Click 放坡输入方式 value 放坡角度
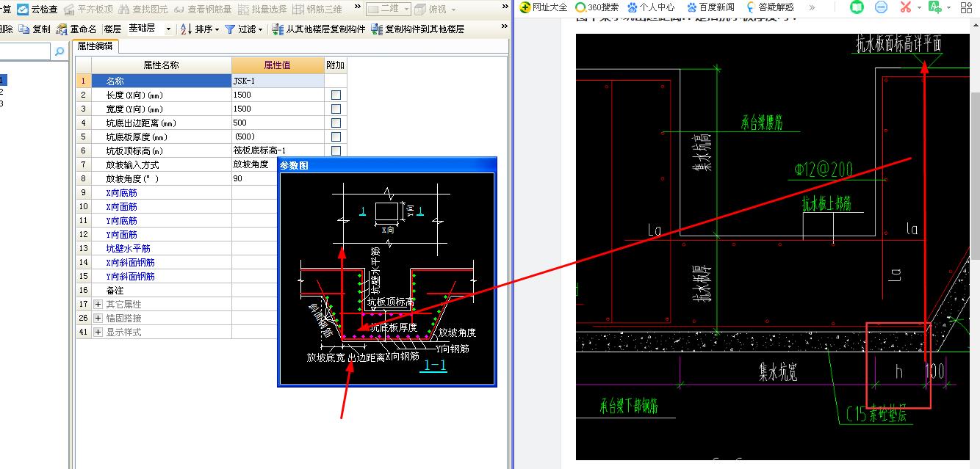The width and height of the screenshot is (980, 469). (x=254, y=164)
